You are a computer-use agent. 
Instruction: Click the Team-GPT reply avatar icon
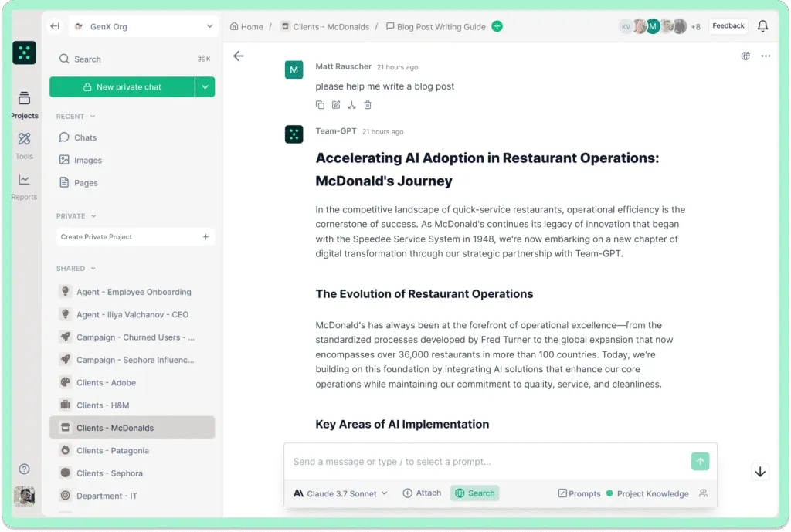[x=294, y=134]
